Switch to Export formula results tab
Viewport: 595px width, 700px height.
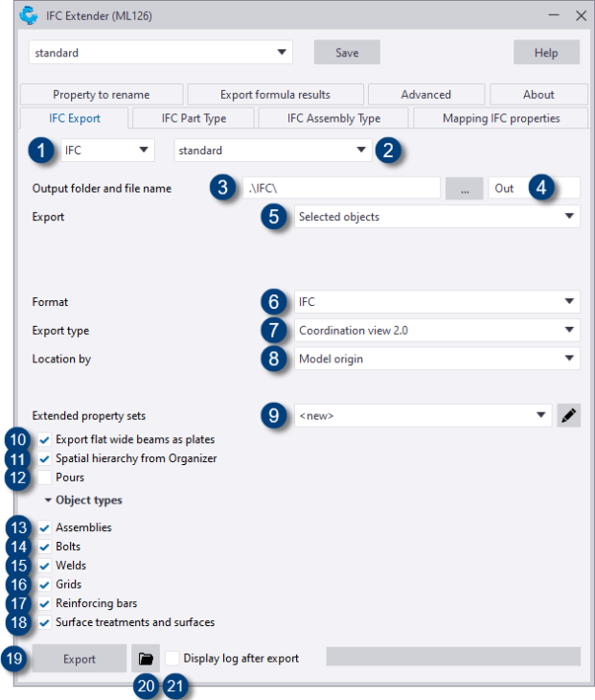(x=275, y=94)
